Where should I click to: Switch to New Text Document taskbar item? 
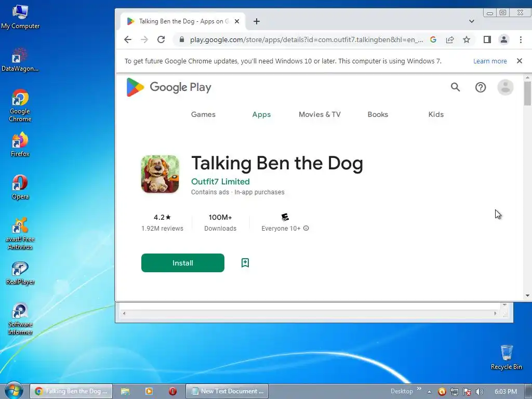click(x=227, y=391)
